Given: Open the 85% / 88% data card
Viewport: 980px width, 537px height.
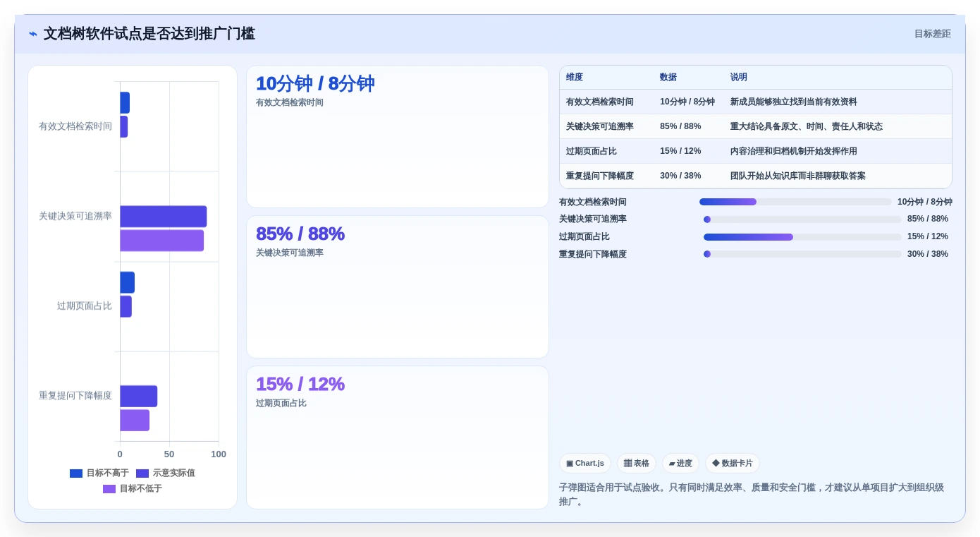Looking at the screenshot, I should pyautogui.click(x=398, y=287).
